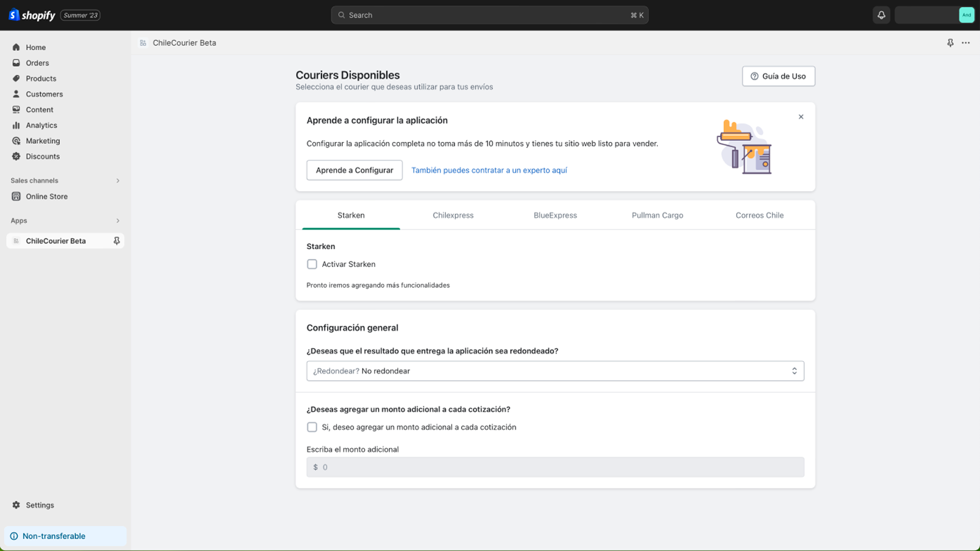Viewport: 980px width, 551px height.
Task: Click the Pronto iremos agregando más funcionalidades text
Action: coord(378,285)
